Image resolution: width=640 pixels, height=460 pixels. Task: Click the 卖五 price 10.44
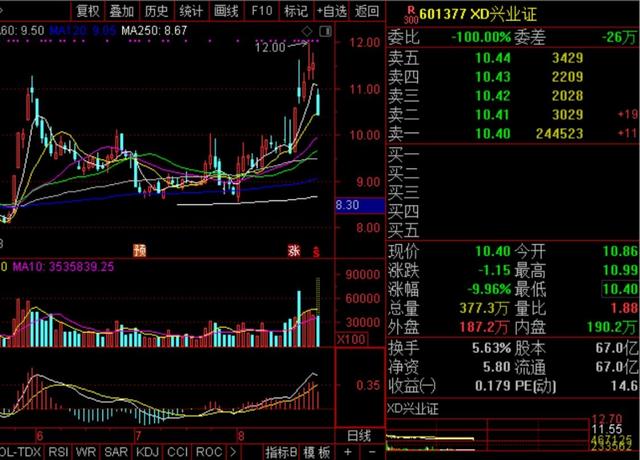coord(493,58)
